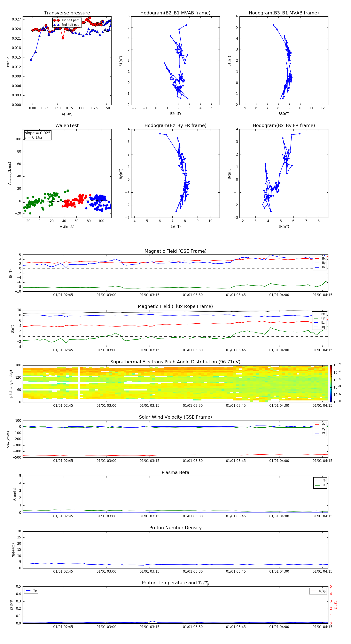This screenshot has height=644, width=351.
Task: Click 'Vx' in the velocity legend
Action: coord(324,425)
